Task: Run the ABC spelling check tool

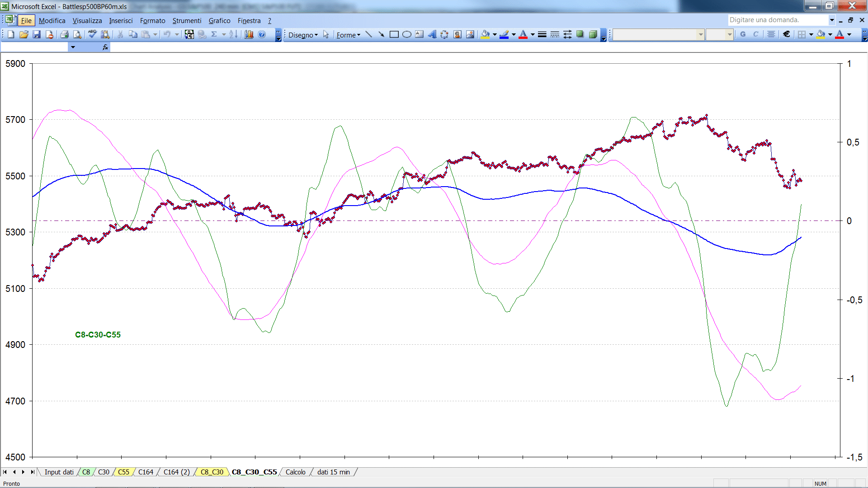Action: [92, 34]
